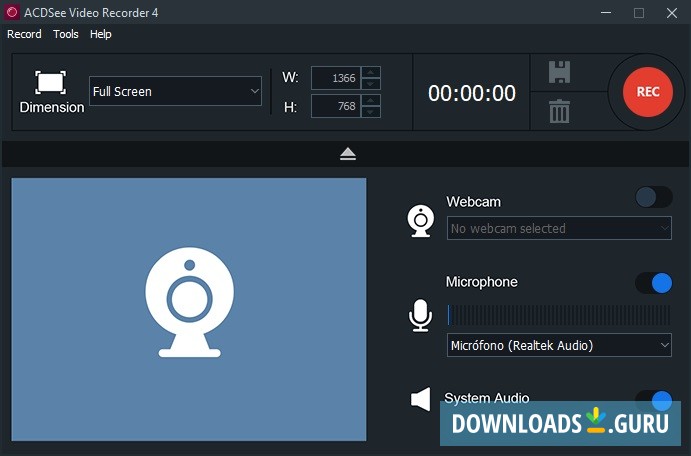The height and width of the screenshot is (456, 691).
Task: Decrease height with the down stepper arrow
Action: pos(371,112)
